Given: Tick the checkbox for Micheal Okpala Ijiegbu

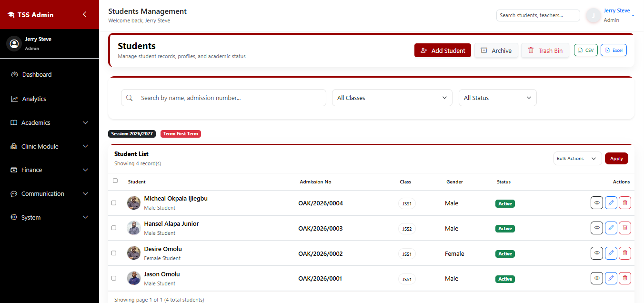Looking at the screenshot, I should tap(114, 203).
